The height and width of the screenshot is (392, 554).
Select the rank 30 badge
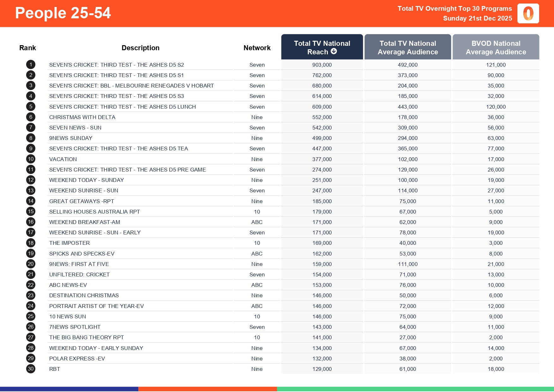[x=30, y=369]
